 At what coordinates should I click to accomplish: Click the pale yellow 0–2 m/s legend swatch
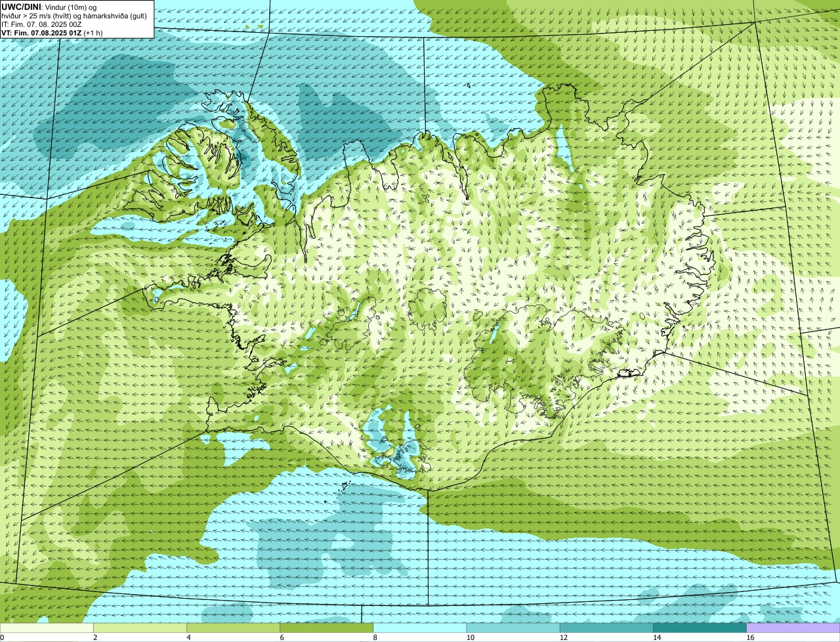click(x=47, y=628)
